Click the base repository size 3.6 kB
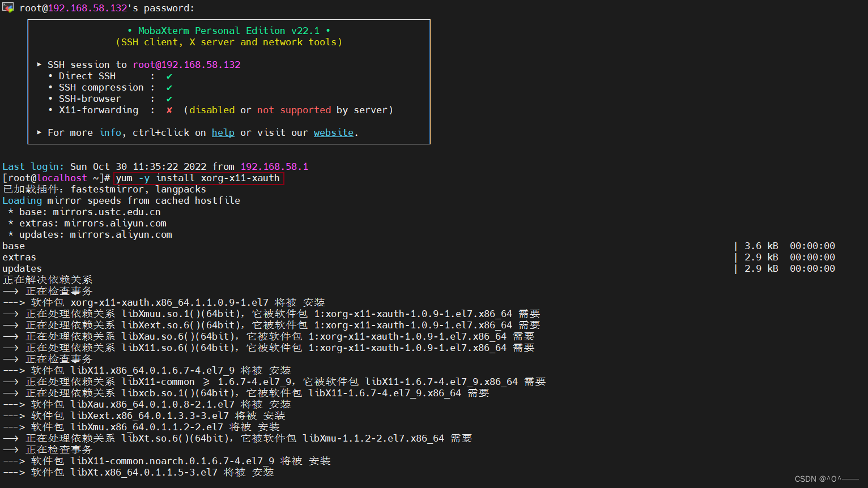 [761, 245]
